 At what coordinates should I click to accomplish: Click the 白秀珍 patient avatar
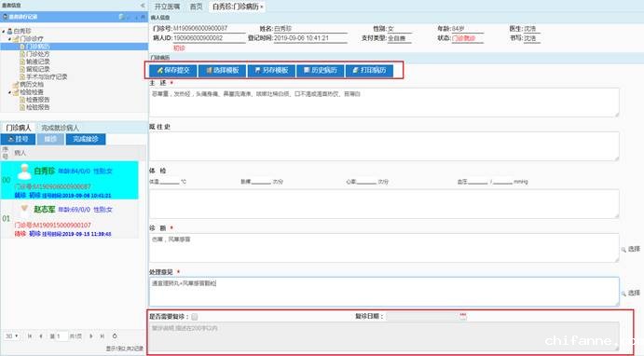[x=24, y=171]
